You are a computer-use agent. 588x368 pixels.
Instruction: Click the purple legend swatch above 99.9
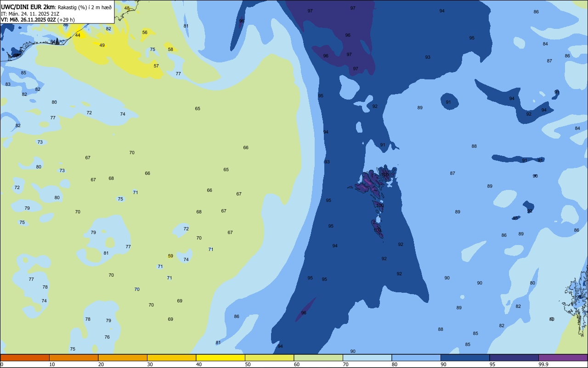click(563, 357)
